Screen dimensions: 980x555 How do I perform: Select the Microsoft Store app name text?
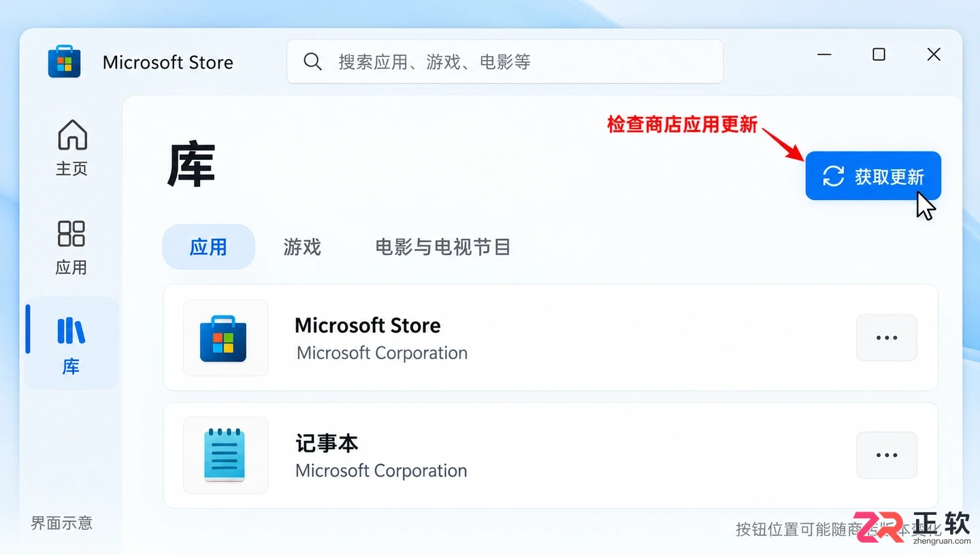pos(367,326)
